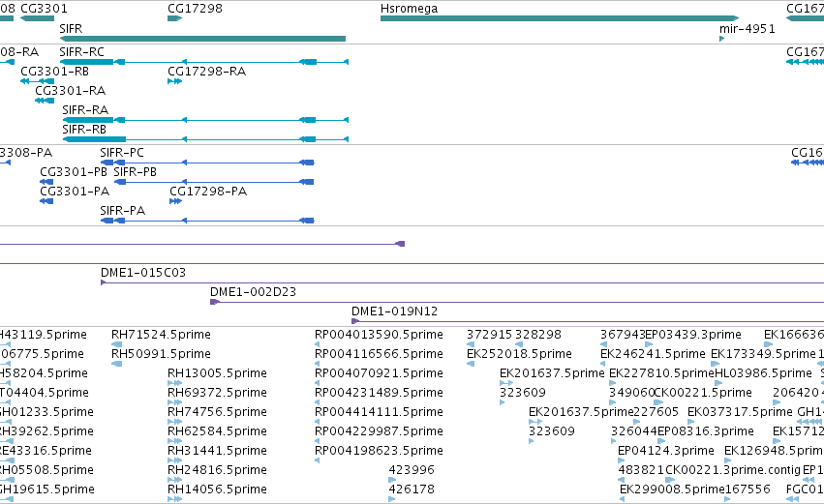This screenshot has height=504, width=824.
Task: Click the CG3301-PB protein label
Action: [x=74, y=172]
